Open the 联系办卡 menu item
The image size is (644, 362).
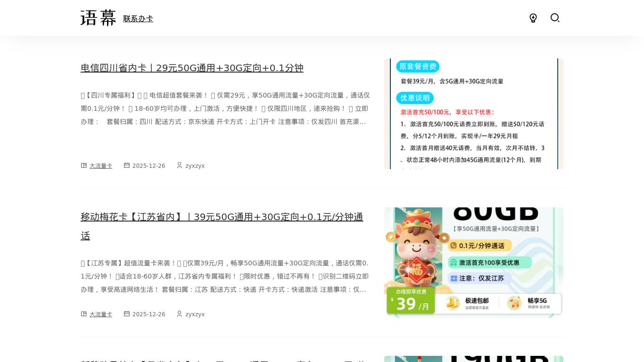pyautogui.click(x=138, y=19)
